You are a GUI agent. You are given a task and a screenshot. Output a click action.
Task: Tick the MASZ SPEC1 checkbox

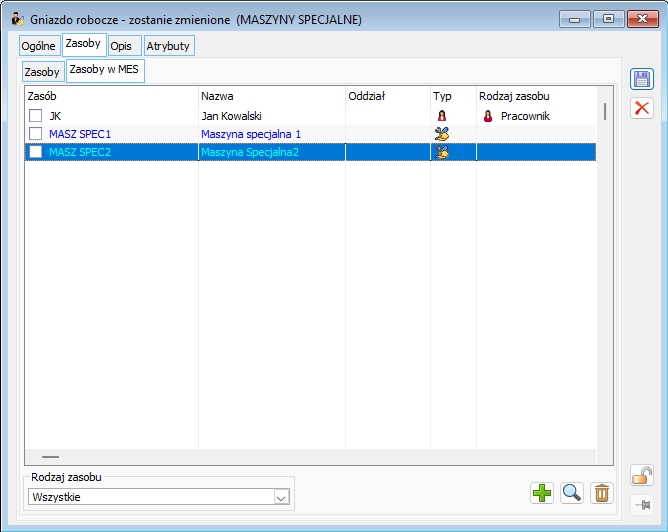[x=35, y=134]
